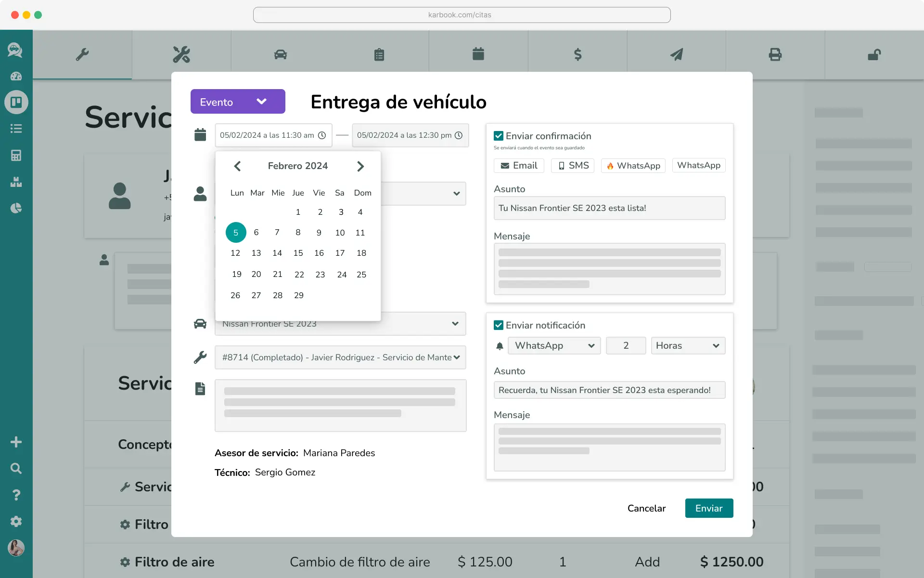Click the user avatar in sidebar

point(16,548)
